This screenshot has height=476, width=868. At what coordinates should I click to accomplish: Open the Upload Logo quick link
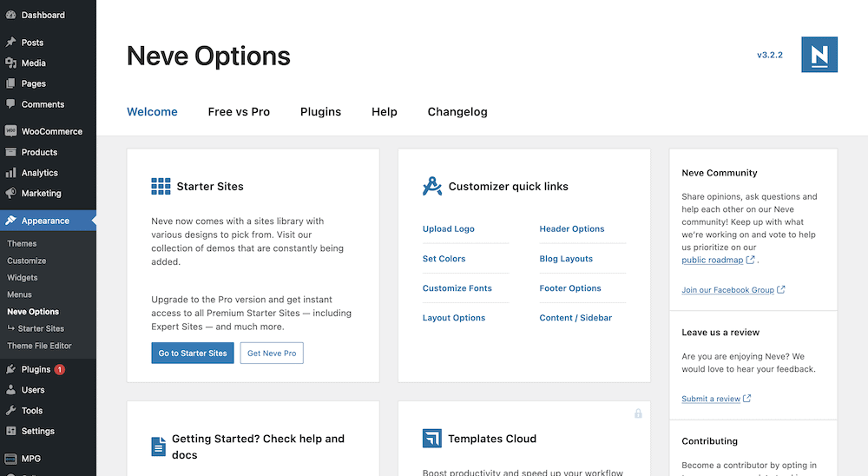tap(448, 229)
